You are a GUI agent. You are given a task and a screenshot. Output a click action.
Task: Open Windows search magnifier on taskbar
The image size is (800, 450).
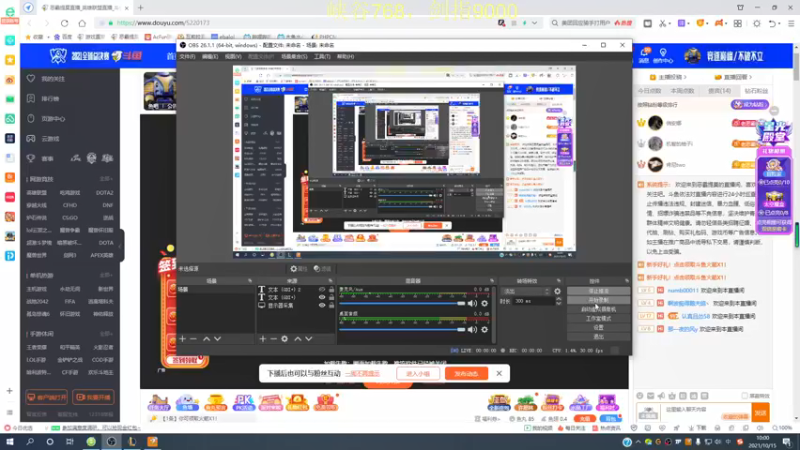[30, 442]
